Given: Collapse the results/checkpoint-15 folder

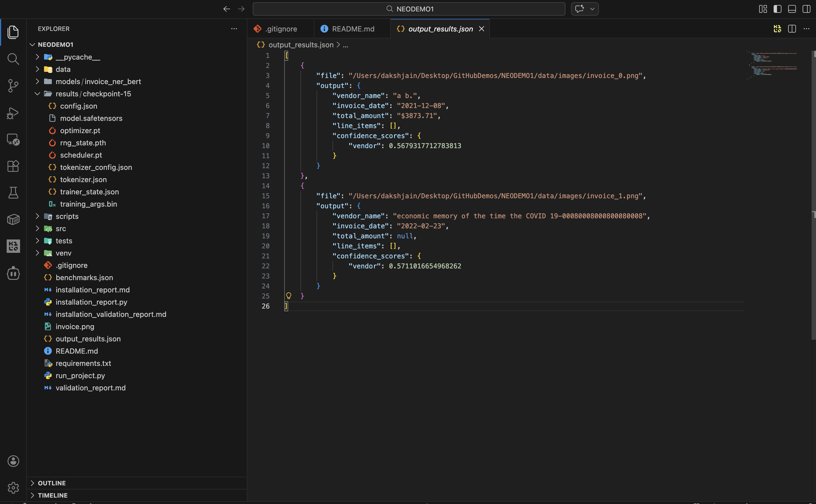Looking at the screenshot, I should coord(93,94).
